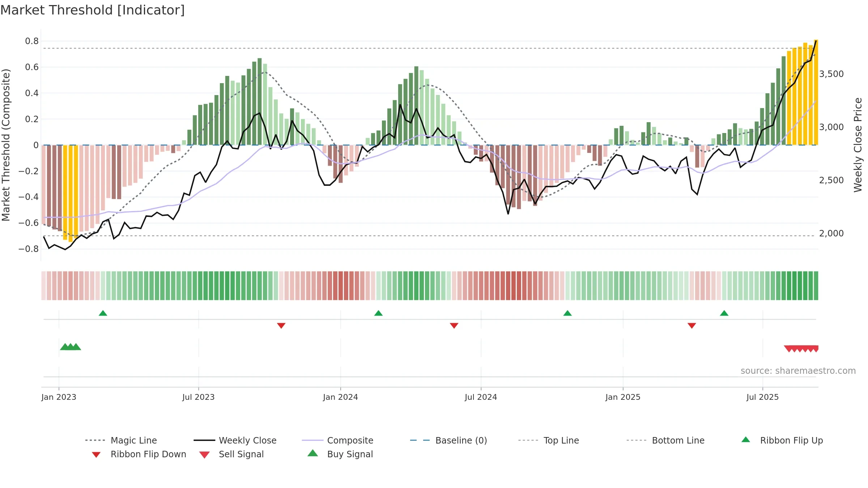Toggle the Buy Signal legend entry

[340, 454]
